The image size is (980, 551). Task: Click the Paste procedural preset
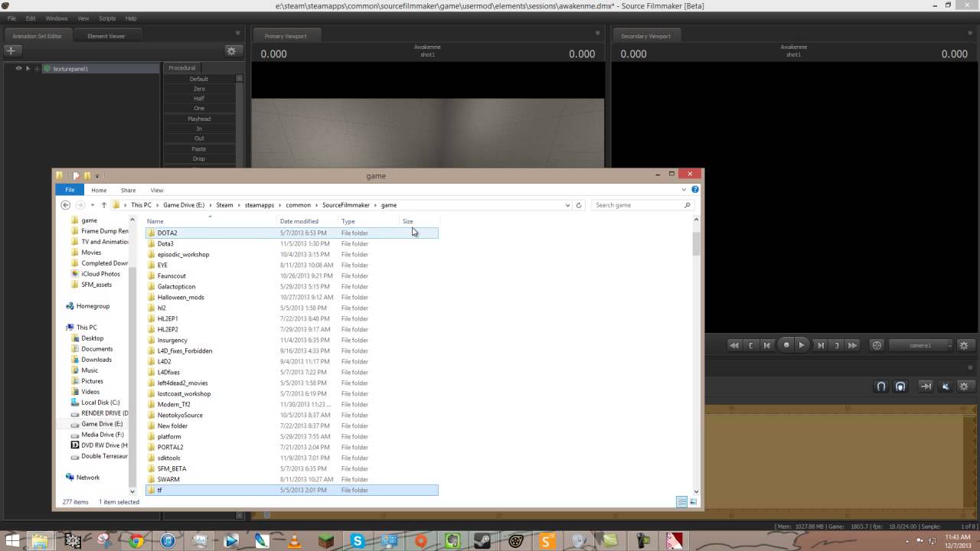(x=199, y=148)
